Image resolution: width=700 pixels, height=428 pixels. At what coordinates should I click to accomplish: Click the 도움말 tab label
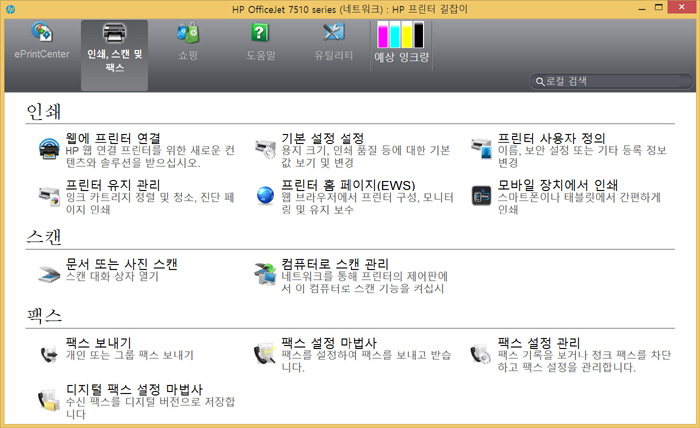click(261, 55)
